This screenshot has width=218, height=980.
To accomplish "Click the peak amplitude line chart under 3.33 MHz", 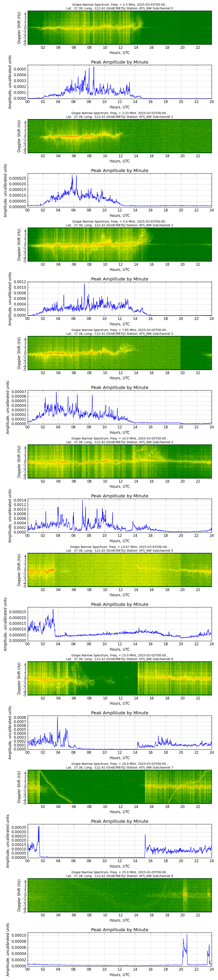I will [119, 190].
